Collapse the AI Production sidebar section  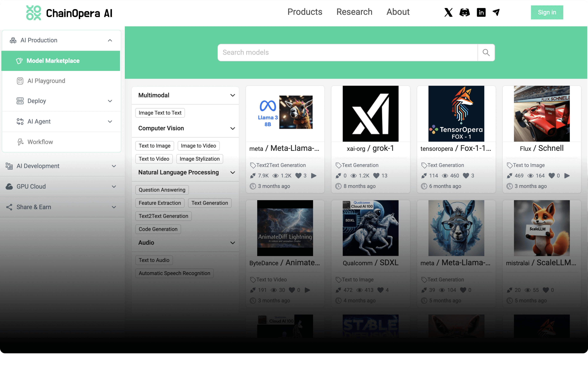(110, 40)
